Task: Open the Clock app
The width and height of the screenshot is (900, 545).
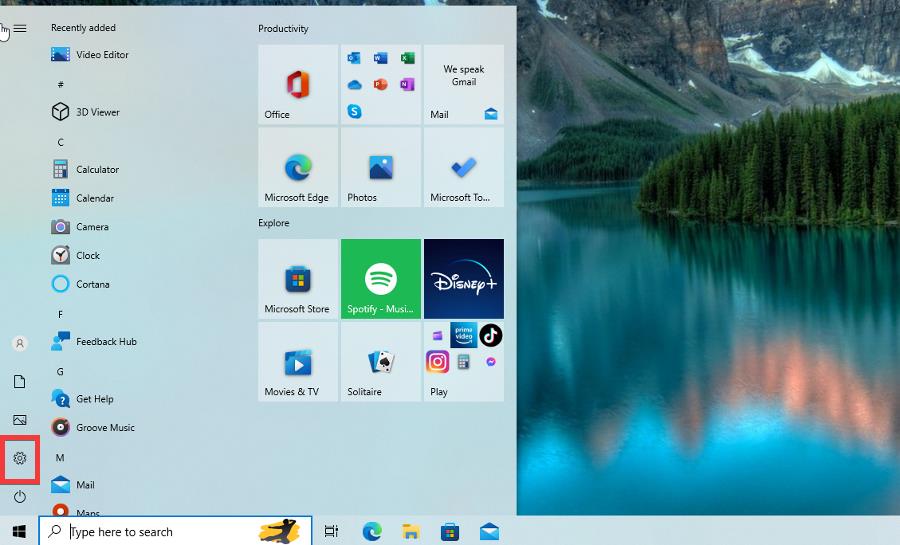Action: click(76, 255)
